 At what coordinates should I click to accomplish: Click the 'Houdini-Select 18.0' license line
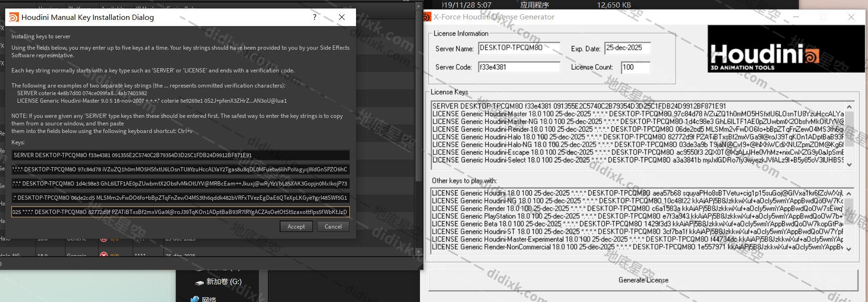tap(638, 160)
